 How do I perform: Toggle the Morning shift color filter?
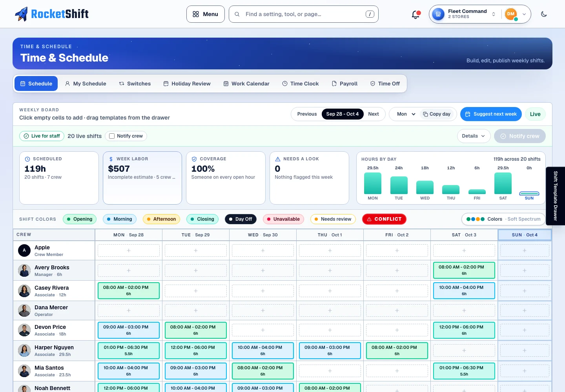[x=120, y=219]
